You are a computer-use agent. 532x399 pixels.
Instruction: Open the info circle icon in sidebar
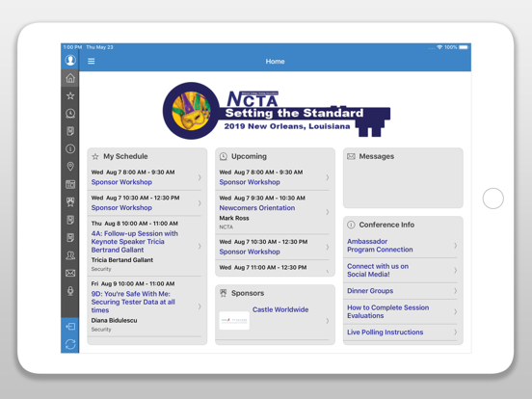[70, 148]
